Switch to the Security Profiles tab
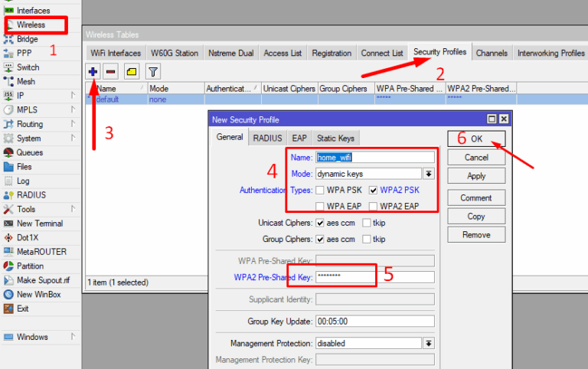588x369 pixels. click(x=440, y=52)
